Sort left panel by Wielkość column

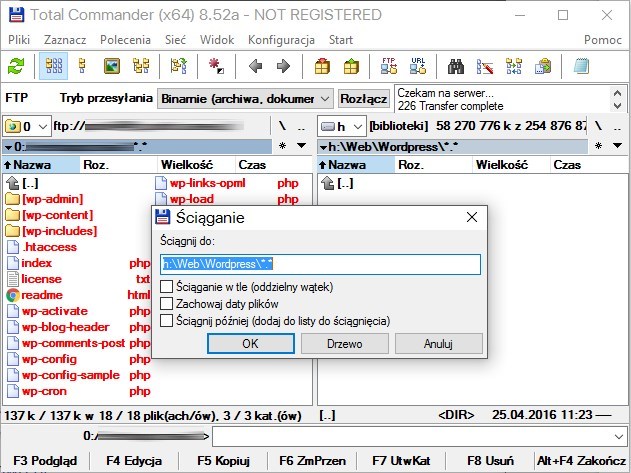[x=196, y=165]
